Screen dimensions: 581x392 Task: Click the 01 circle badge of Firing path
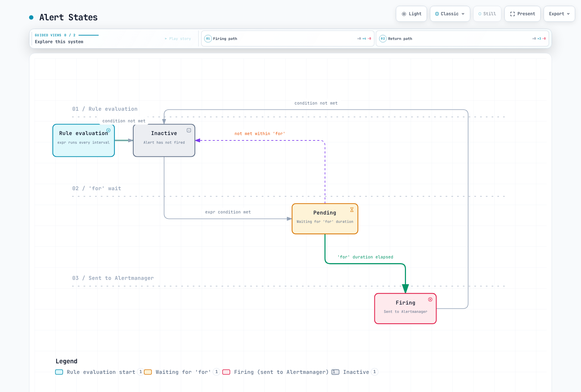point(208,38)
